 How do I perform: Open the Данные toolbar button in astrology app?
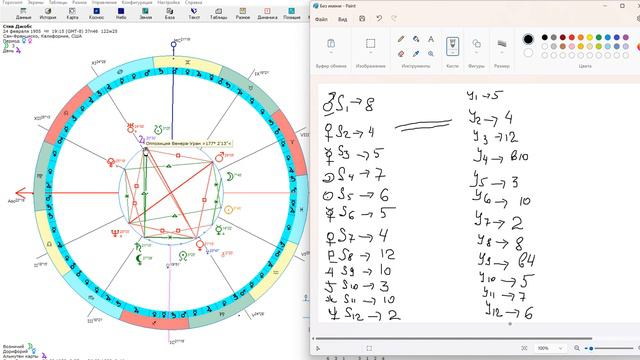(23, 13)
